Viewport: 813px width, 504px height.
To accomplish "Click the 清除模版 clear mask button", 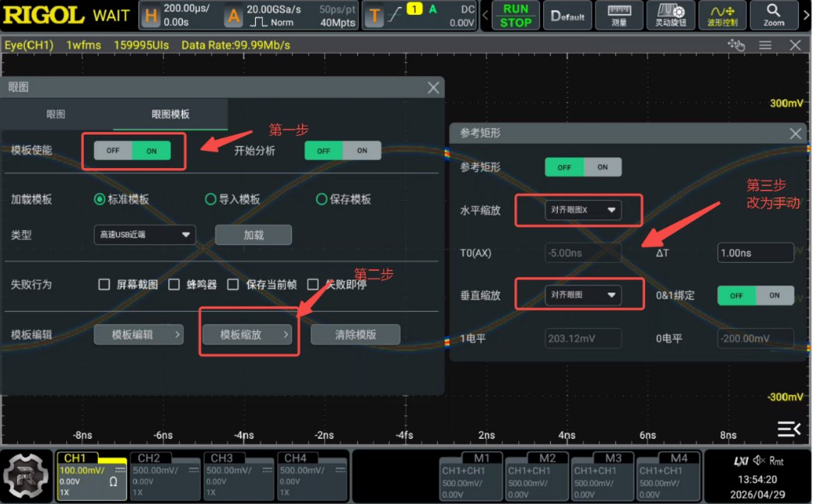I will (x=356, y=334).
